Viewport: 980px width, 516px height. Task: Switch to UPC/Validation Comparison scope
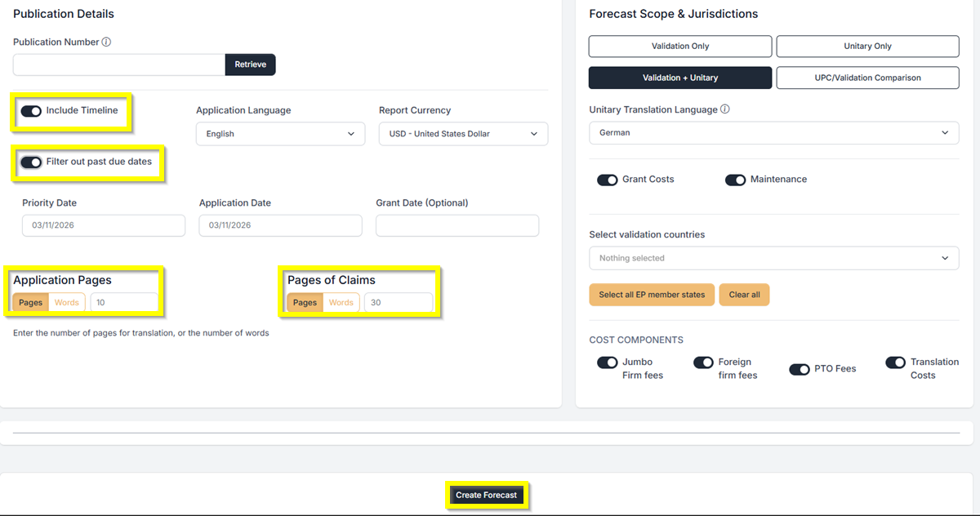coord(867,78)
